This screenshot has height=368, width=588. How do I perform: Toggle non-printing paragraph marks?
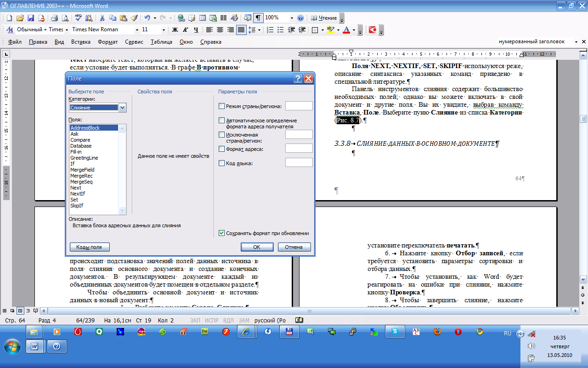tap(259, 18)
